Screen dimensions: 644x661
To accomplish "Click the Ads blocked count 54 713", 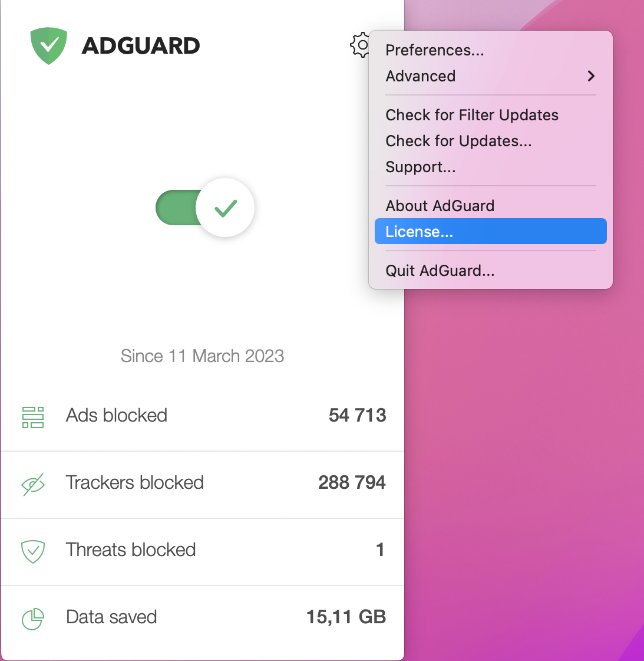I will pos(357,415).
